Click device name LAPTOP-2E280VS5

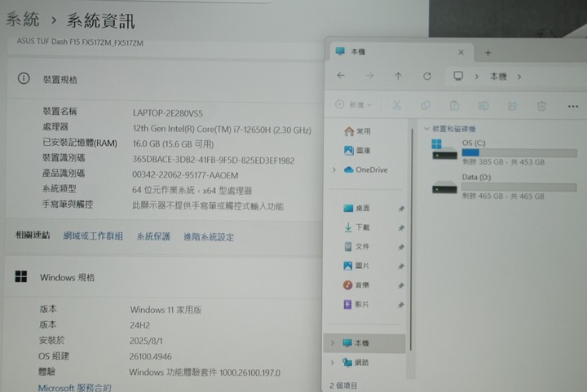pyautogui.click(x=168, y=113)
